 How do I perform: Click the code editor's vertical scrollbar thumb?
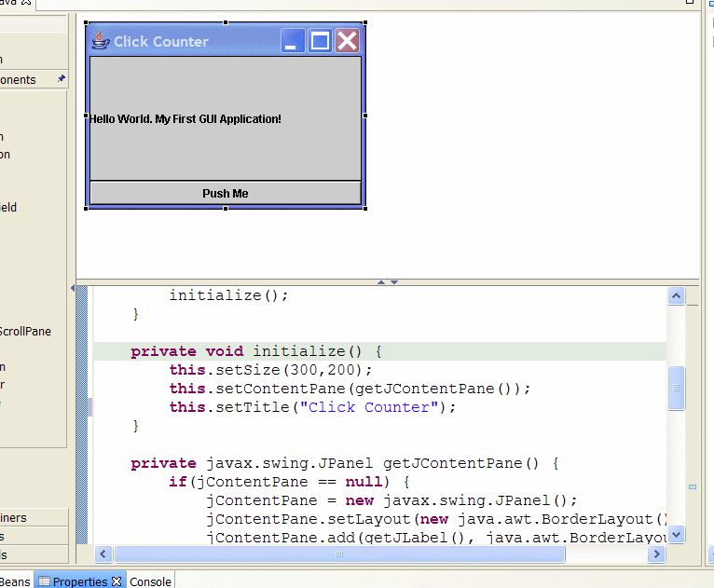(x=677, y=388)
